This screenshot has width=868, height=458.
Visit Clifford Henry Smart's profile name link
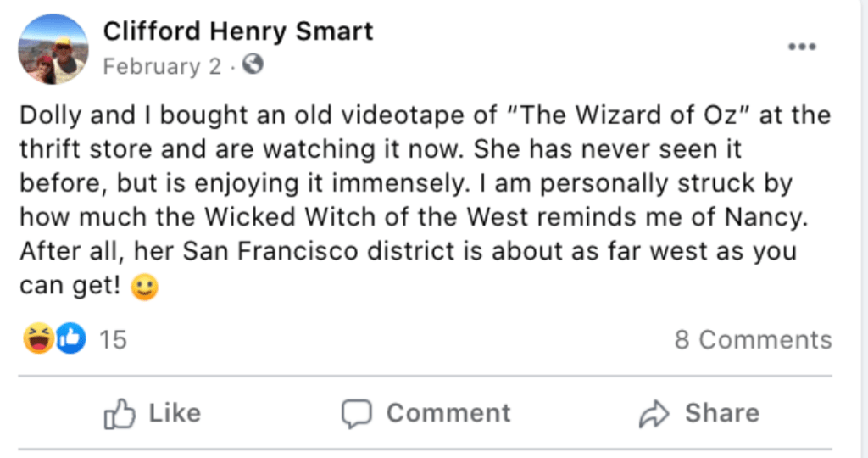click(238, 32)
